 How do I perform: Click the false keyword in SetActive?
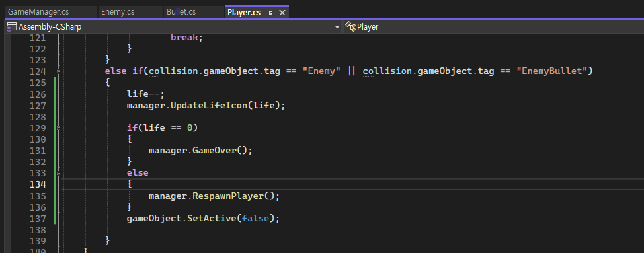pos(255,219)
